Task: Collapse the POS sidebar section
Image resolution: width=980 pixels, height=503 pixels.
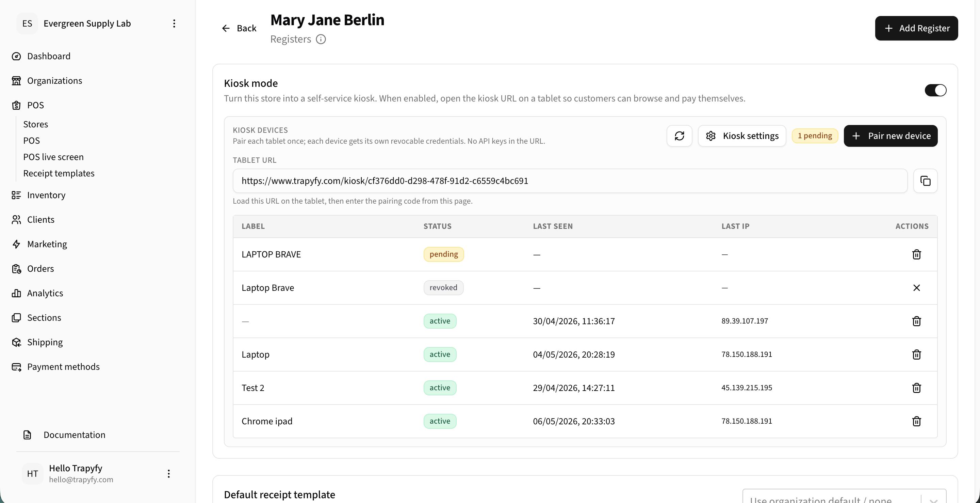Action: (35, 105)
